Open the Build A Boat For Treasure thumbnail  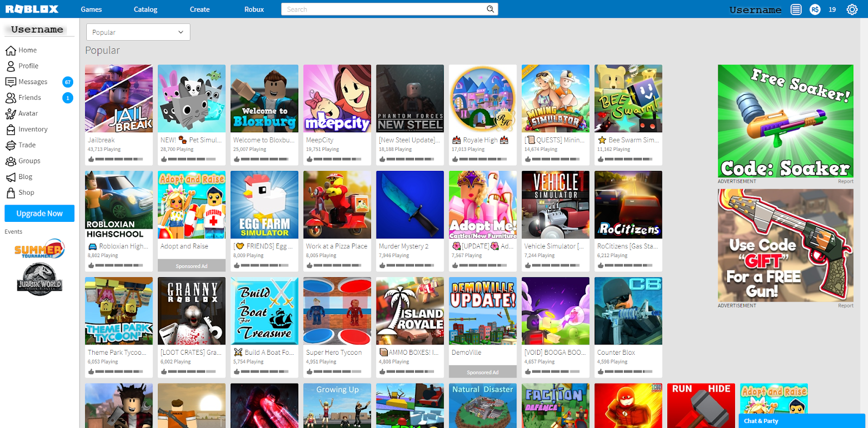[264, 311]
